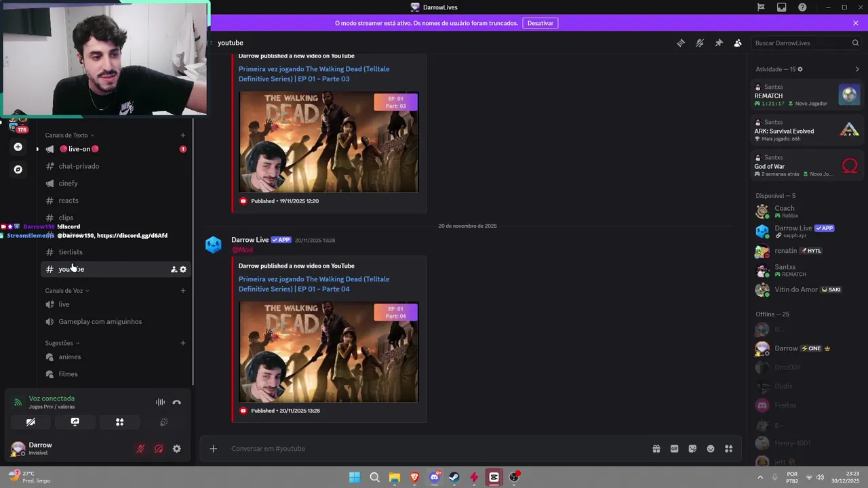Open sticker picker icon
Image resolution: width=868 pixels, height=488 pixels.
click(692, 449)
